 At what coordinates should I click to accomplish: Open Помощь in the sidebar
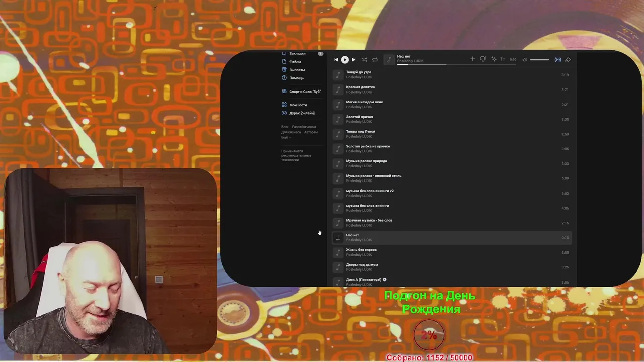click(x=296, y=78)
